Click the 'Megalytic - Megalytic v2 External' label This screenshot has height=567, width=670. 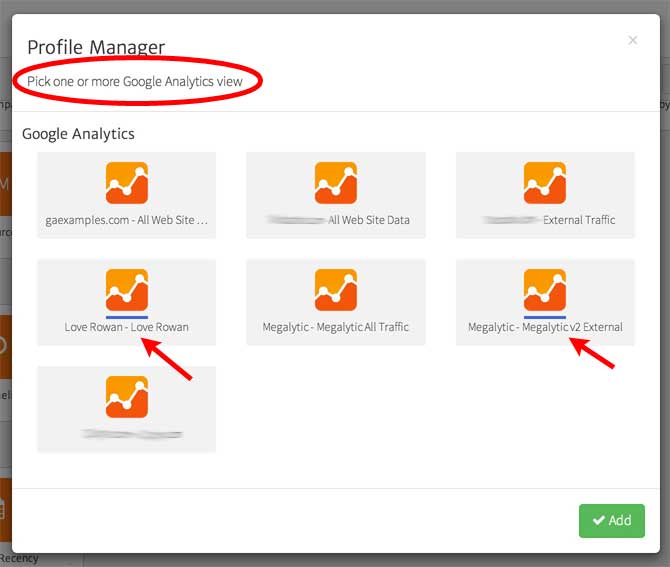tap(545, 327)
